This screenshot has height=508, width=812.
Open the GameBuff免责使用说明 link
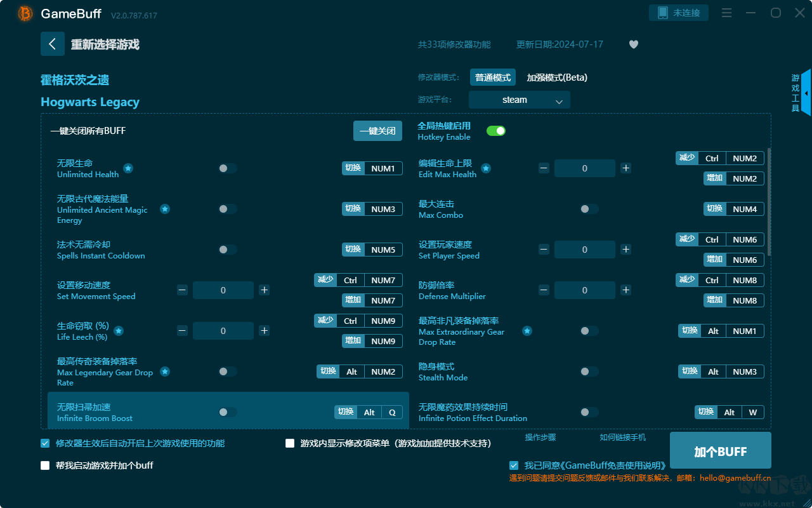[x=615, y=465]
